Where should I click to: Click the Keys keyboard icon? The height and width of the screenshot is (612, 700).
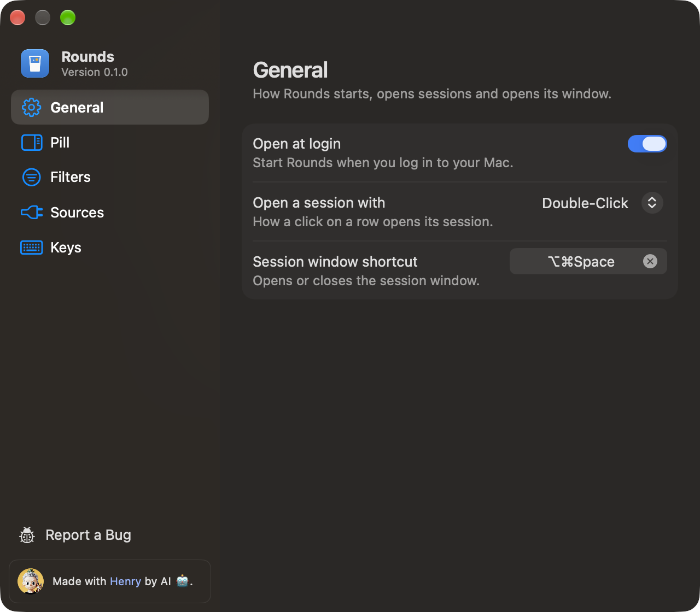[x=32, y=248]
